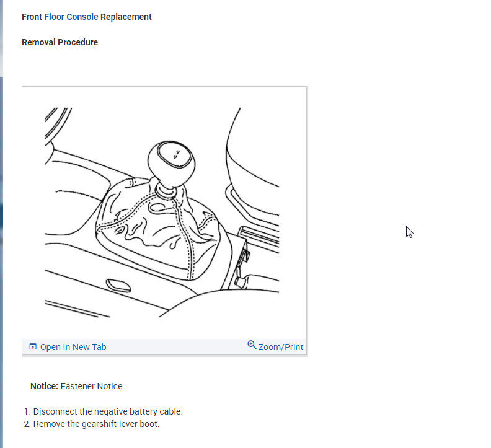Click the Removal Procedure heading
The image size is (491, 448).
pyautogui.click(x=60, y=42)
